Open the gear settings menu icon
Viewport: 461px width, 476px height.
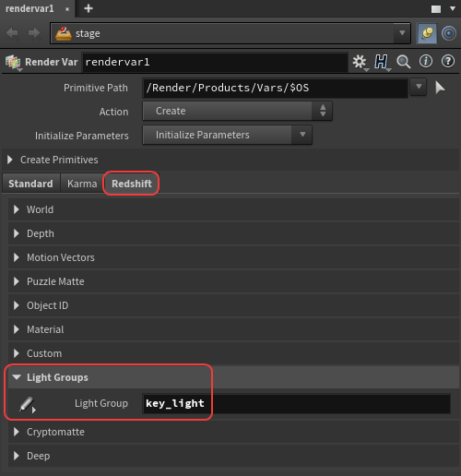click(x=360, y=62)
